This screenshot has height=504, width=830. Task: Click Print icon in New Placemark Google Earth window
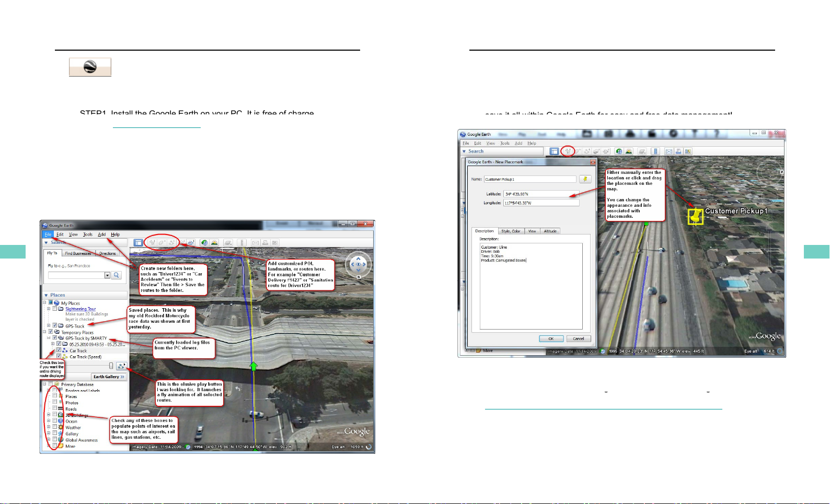point(678,151)
